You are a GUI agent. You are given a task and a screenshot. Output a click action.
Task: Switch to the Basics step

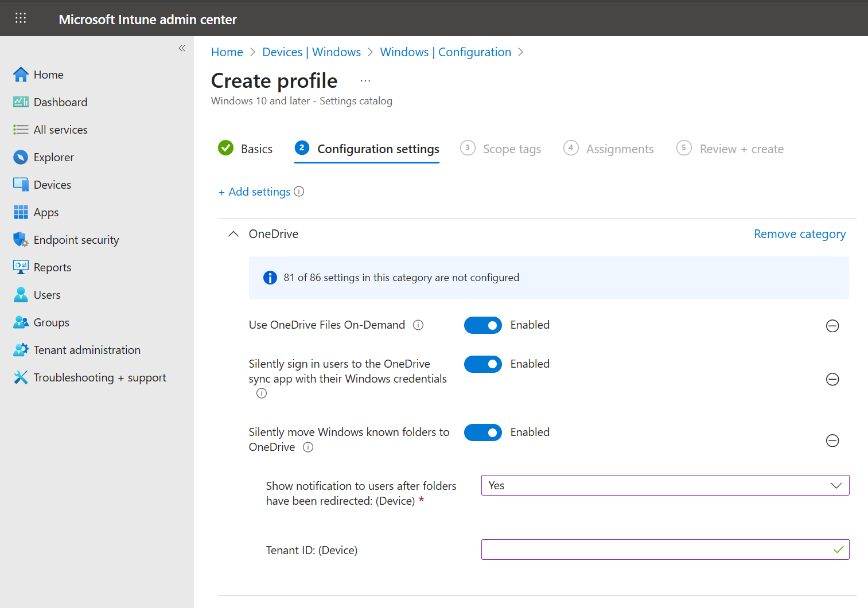pyautogui.click(x=246, y=149)
